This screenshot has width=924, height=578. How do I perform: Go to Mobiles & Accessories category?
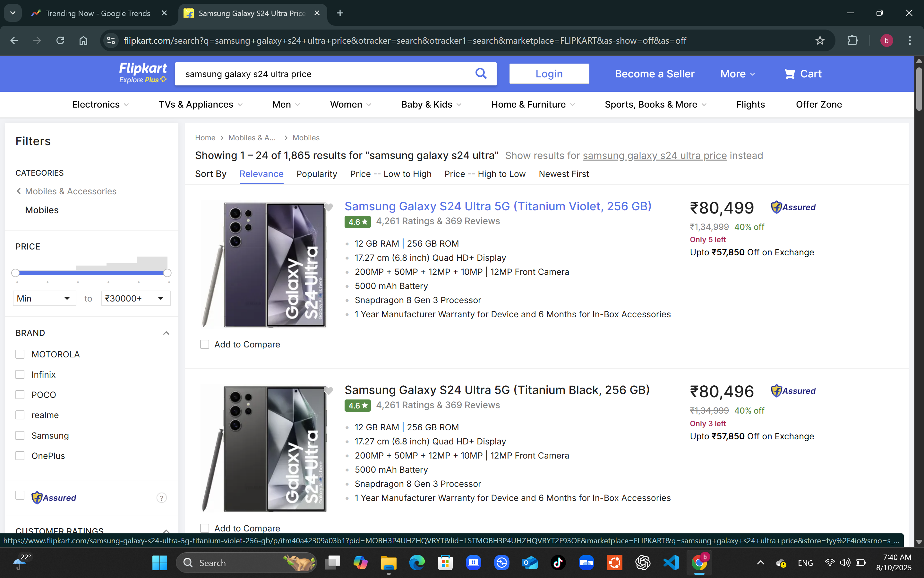pyautogui.click(x=71, y=191)
